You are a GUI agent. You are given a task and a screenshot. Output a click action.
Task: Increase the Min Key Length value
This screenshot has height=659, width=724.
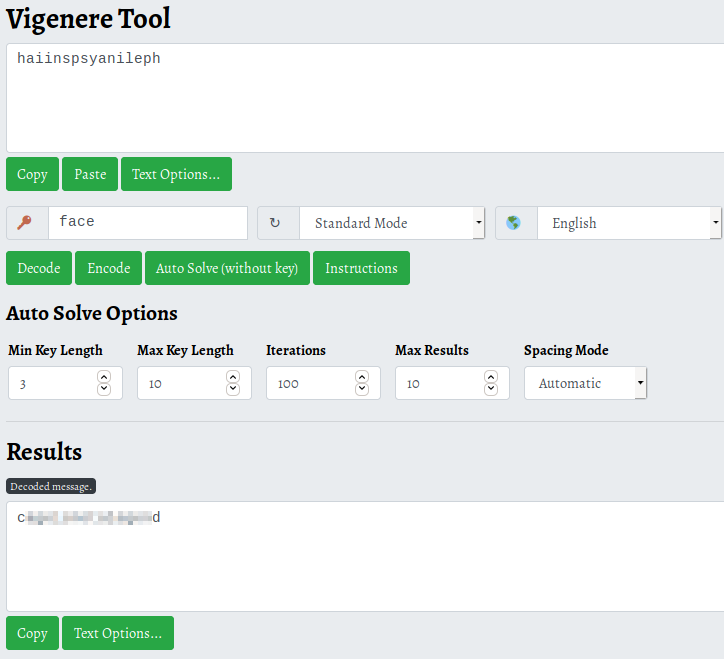104,377
